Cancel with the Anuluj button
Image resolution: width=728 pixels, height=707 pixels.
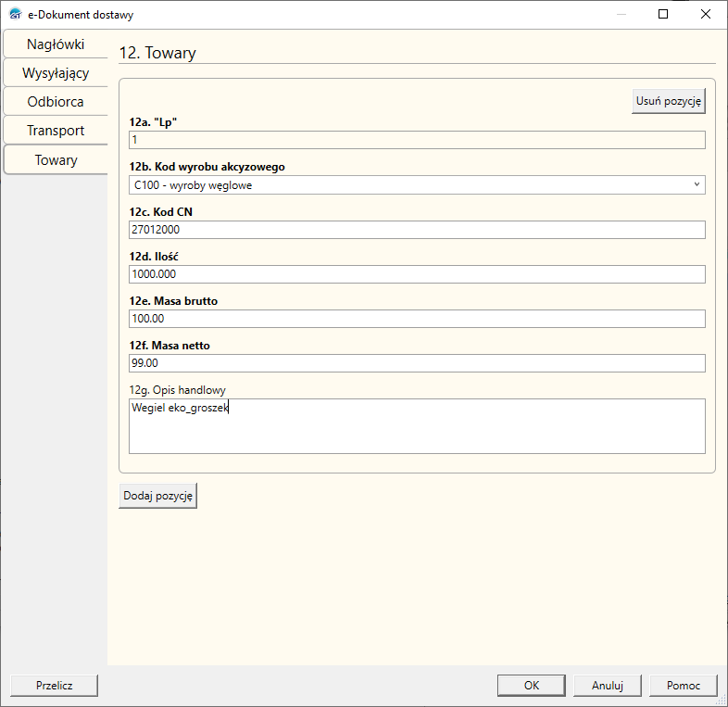(608, 686)
